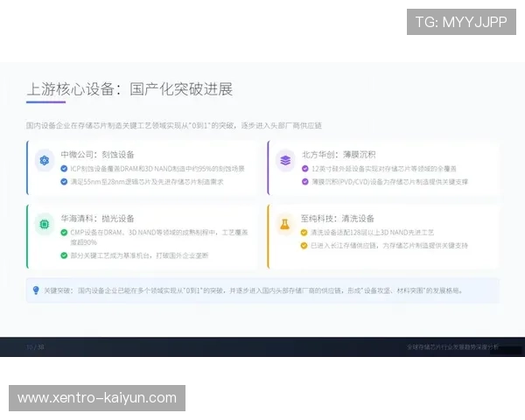Select the heading 至纯科技：清洗设备

337,219
